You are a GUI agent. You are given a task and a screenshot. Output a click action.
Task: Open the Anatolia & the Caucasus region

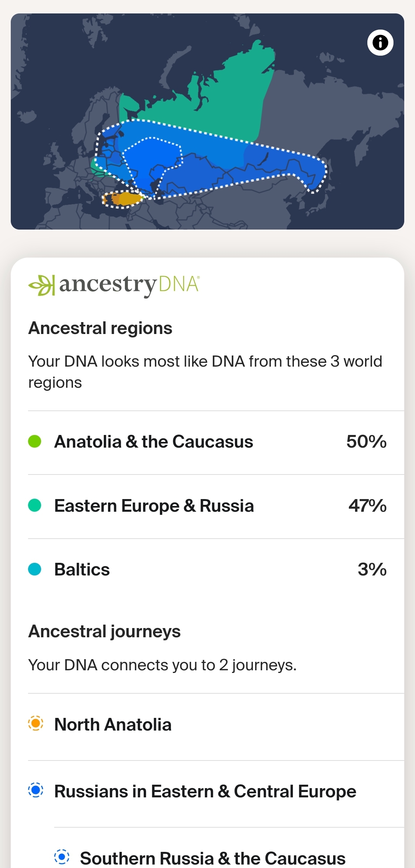154,442
